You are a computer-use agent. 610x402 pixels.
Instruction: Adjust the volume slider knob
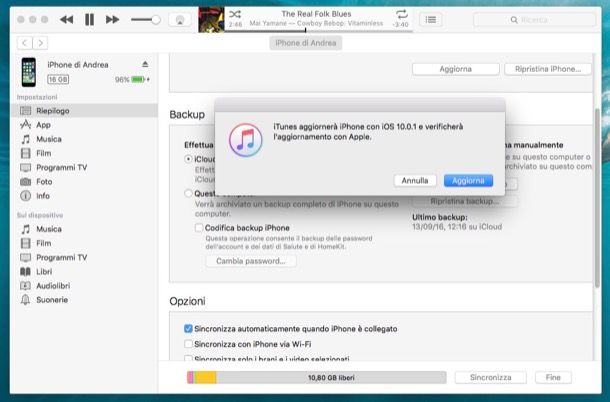pyautogui.click(x=156, y=19)
